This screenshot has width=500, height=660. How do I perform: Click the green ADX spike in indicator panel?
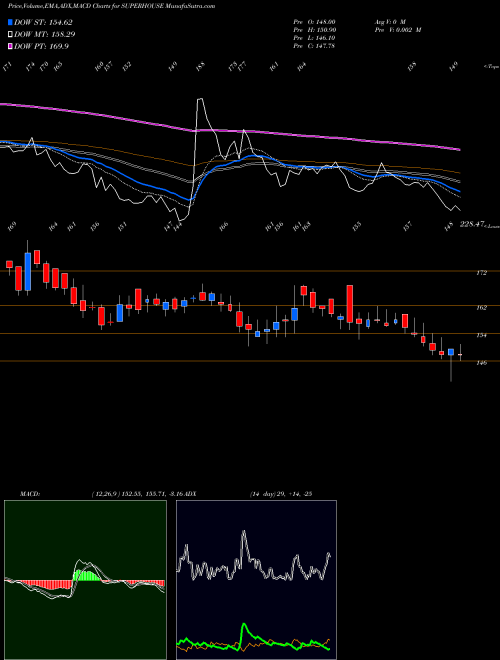pos(244,625)
